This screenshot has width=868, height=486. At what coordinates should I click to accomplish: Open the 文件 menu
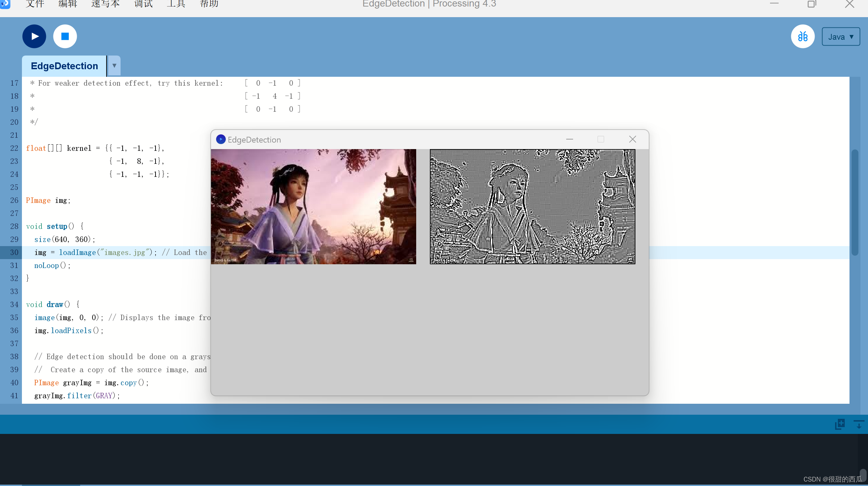tap(35, 4)
